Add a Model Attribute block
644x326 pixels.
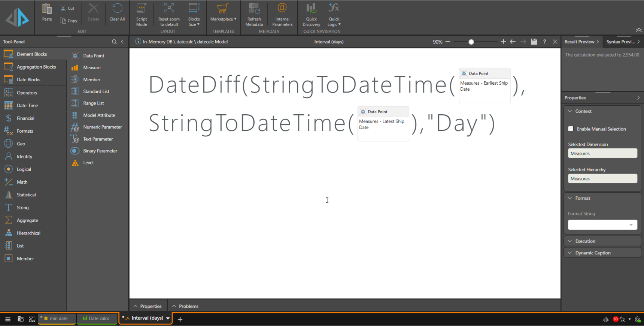tap(99, 115)
